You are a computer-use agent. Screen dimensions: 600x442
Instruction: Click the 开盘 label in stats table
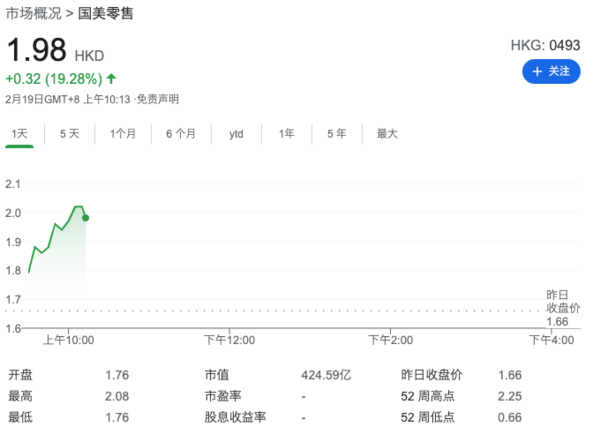[x=21, y=375]
